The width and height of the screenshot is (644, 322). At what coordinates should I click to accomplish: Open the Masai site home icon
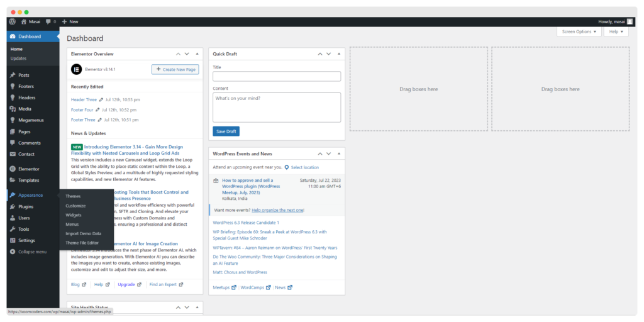(23, 21)
